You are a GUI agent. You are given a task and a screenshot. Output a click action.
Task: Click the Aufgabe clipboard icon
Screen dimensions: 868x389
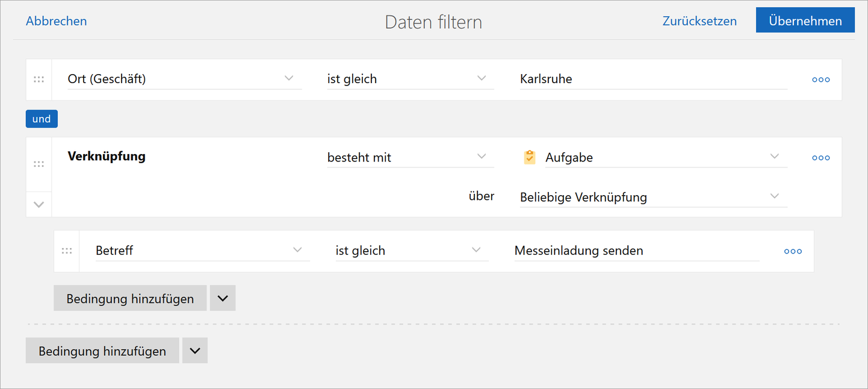(529, 157)
